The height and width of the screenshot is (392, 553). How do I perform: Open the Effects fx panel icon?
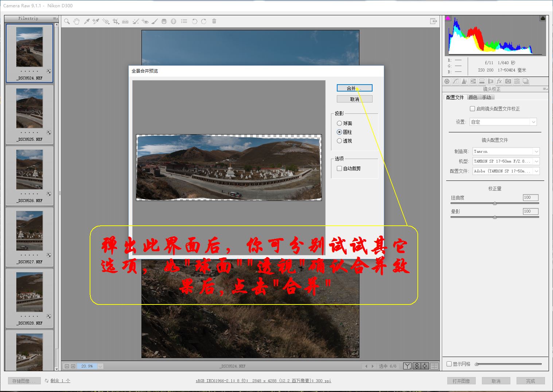tap(499, 81)
